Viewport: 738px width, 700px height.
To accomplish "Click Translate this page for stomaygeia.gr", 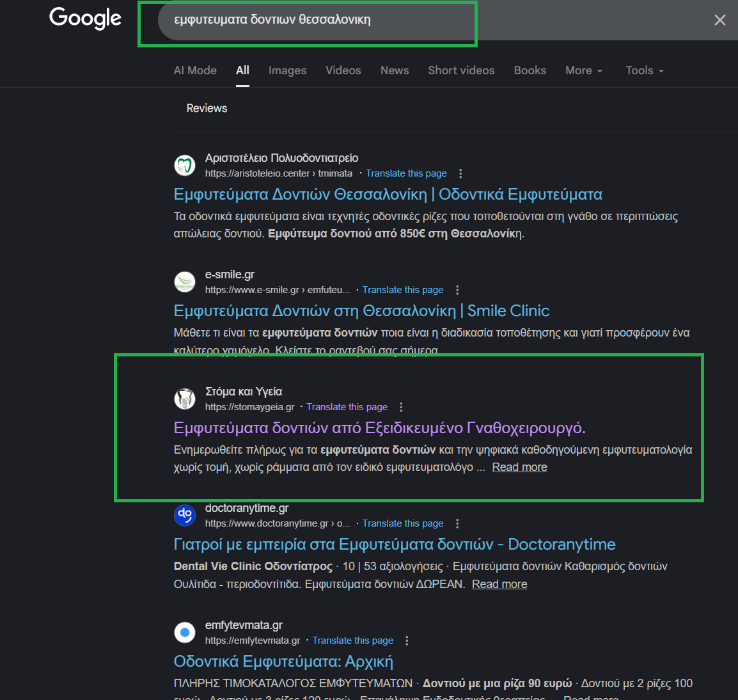I will point(347,407).
